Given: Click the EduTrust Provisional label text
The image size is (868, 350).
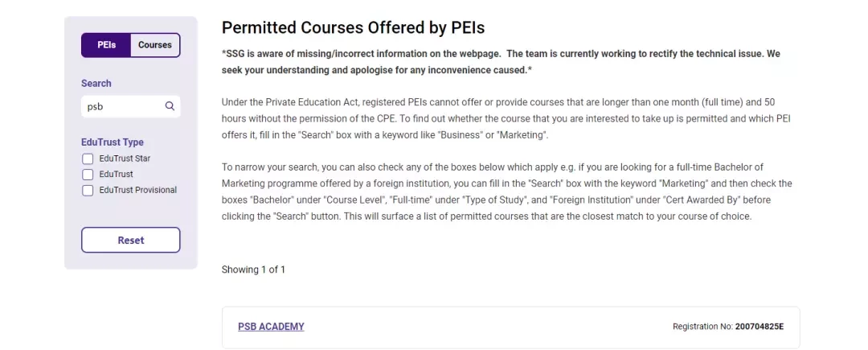Looking at the screenshot, I should point(138,190).
